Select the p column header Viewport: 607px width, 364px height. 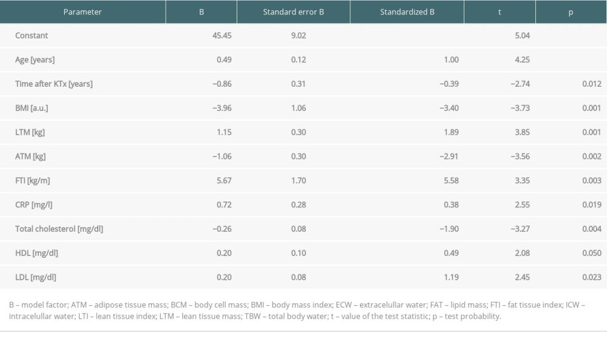[571, 12]
